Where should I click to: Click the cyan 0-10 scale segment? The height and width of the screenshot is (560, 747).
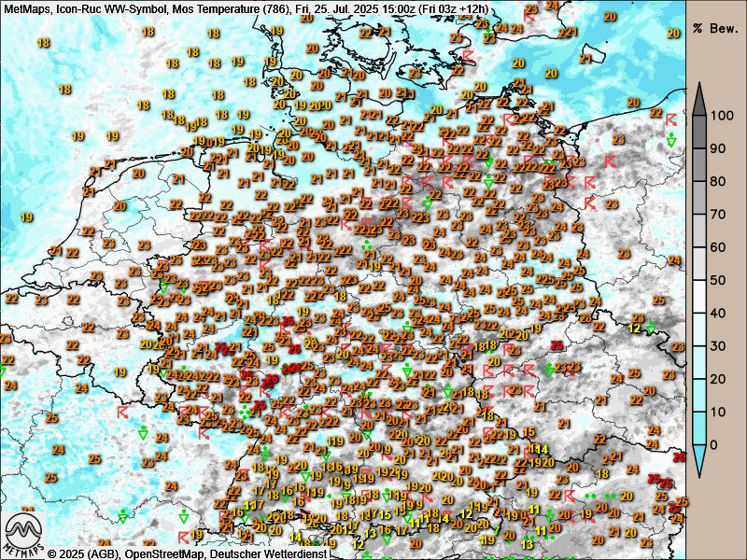point(699,427)
